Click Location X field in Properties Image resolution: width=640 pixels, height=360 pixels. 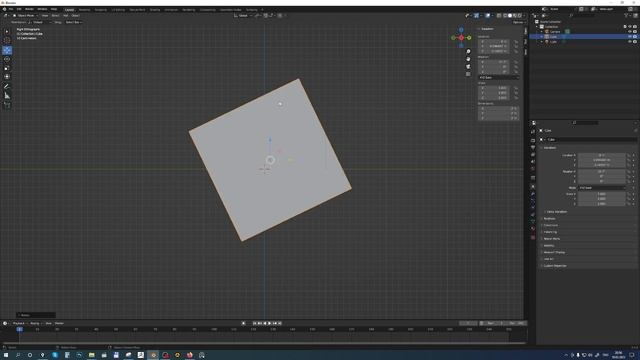point(602,155)
